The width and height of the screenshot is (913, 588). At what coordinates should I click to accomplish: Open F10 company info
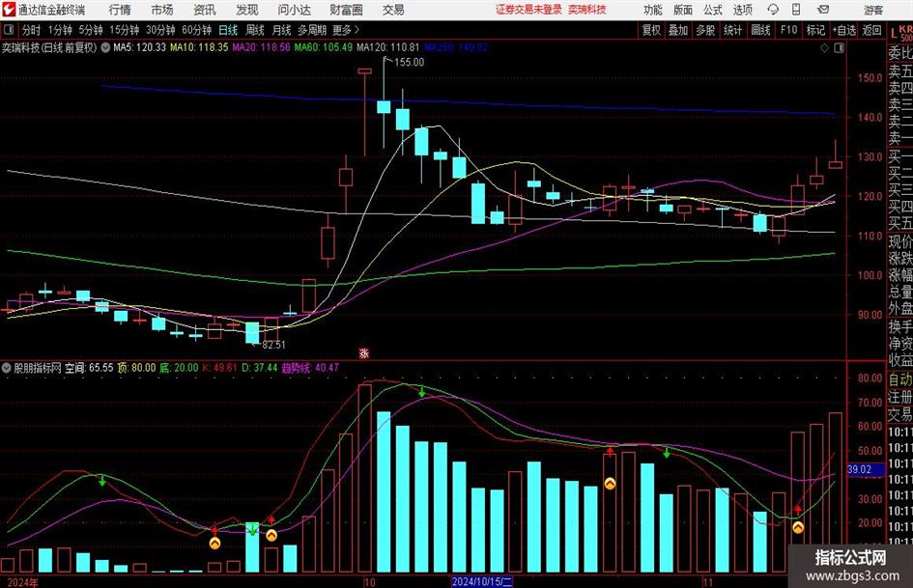[789, 30]
